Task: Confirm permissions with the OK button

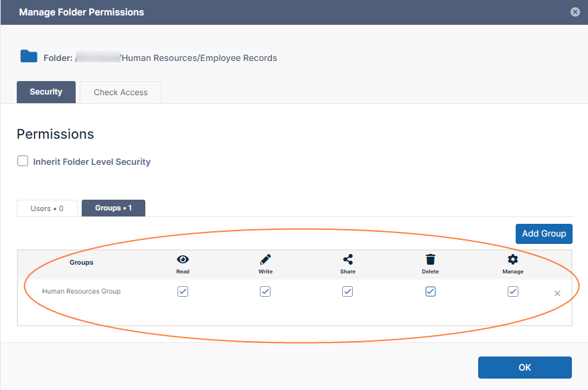Action: (524, 367)
